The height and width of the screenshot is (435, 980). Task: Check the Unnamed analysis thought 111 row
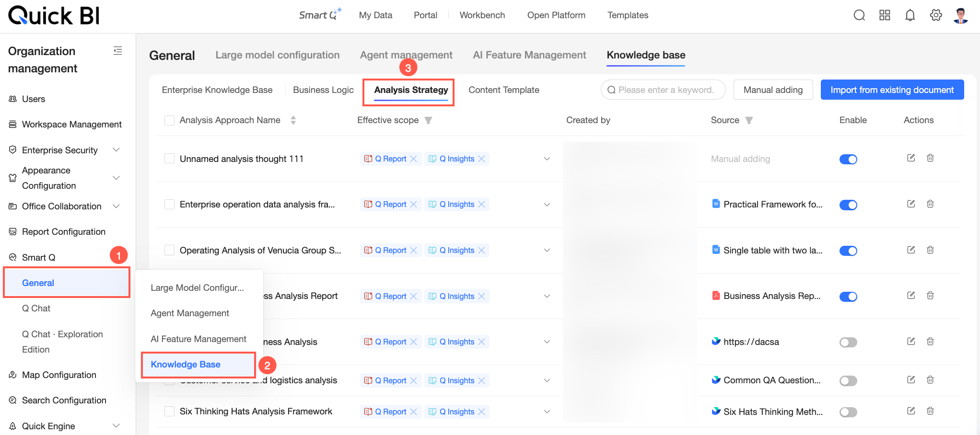coord(169,159)
